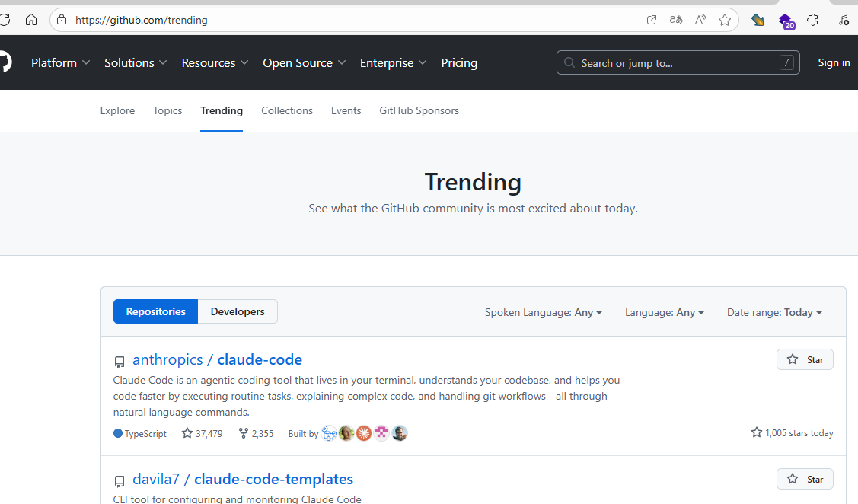858x504 pixels.
Task: Favorite this page with the star icon
Action: [725, 20]
